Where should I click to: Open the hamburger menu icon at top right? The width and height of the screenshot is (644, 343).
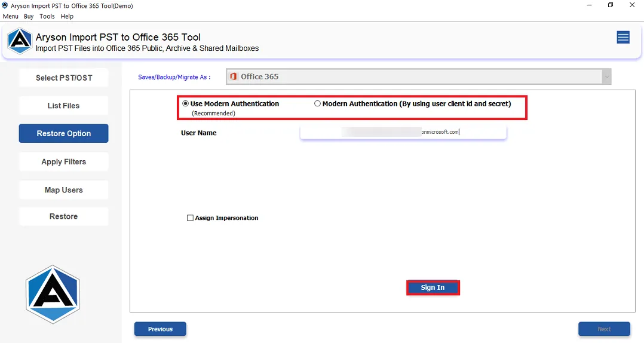pyautogui.click(x=623, y=38)
